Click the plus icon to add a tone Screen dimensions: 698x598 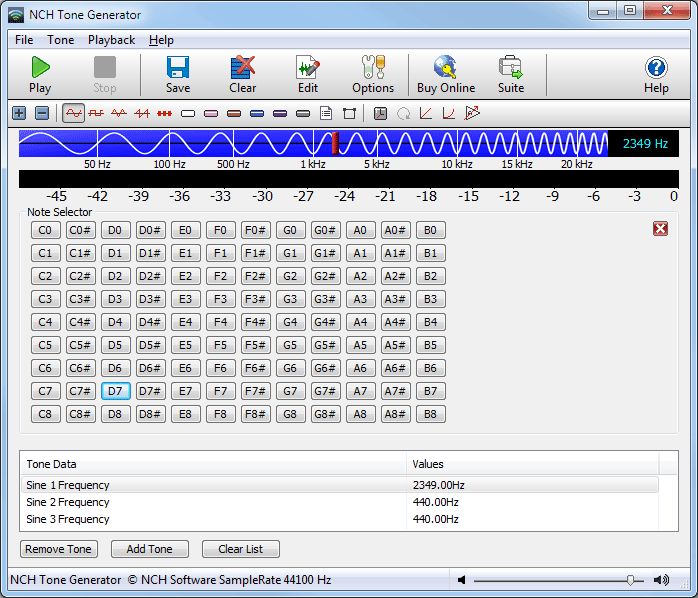tap(19, 113)
